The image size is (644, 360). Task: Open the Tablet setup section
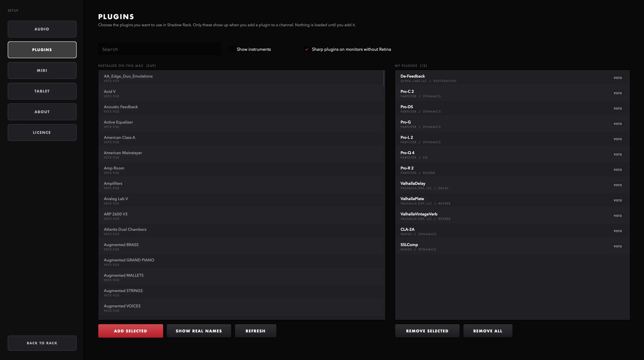(x=42, y=91)
